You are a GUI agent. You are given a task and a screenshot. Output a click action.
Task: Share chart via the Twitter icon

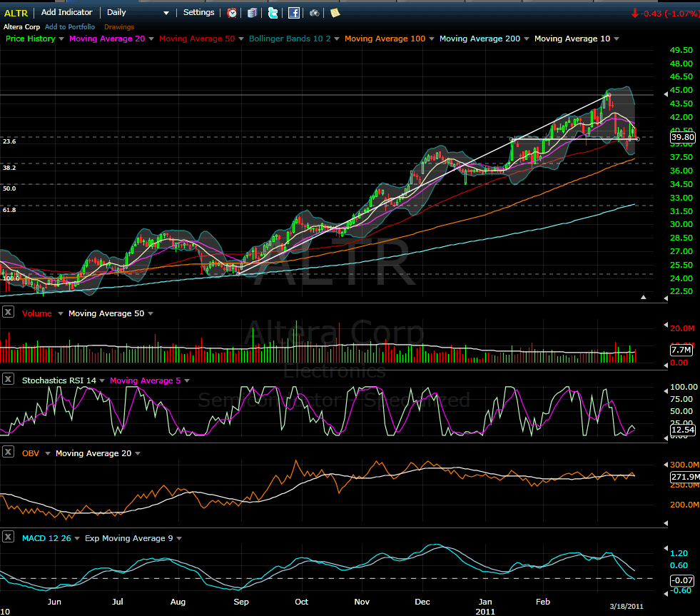click(x=273, y=13)
